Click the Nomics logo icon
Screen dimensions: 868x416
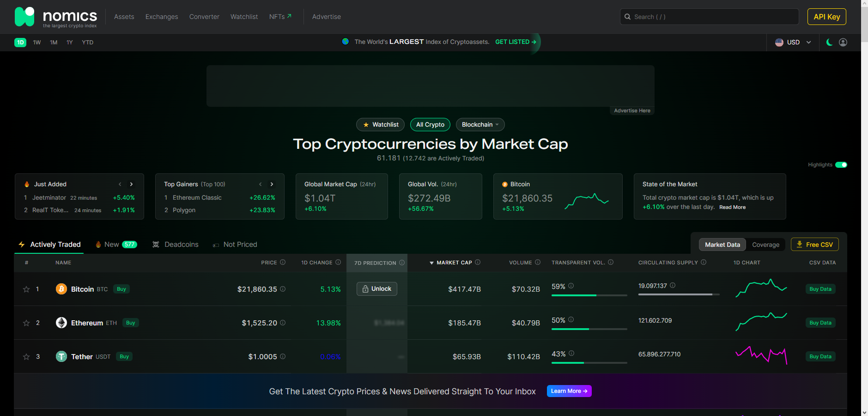point(24,17)
